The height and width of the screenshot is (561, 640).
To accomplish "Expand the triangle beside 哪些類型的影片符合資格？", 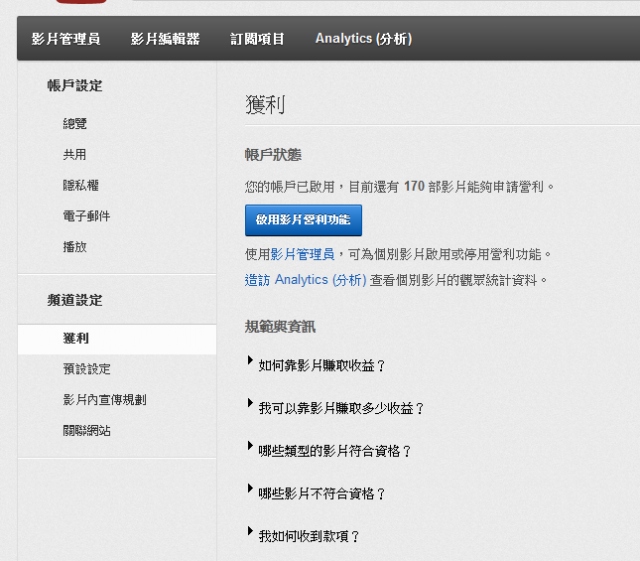I will [250, 446].
